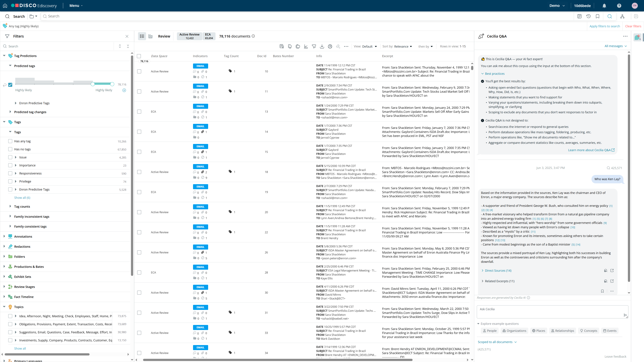Click the download documents icon

(x=322, y=46)
